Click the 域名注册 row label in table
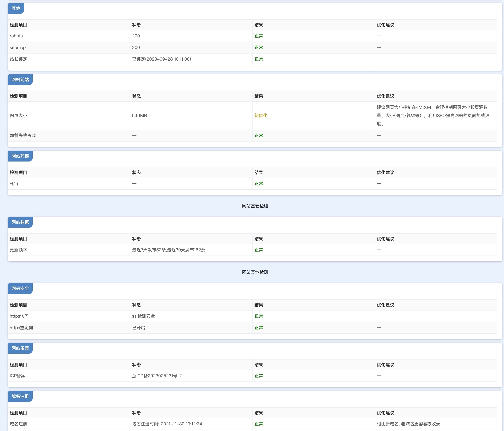This screenshot has height=431, width=504. [x=19, y=424]
